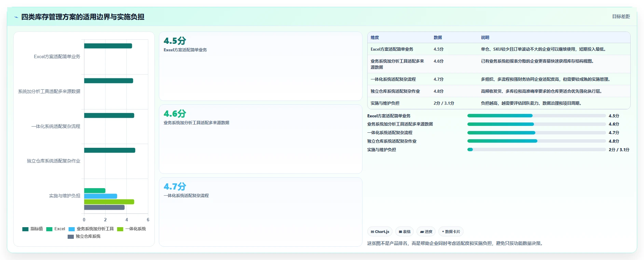Click the Chart.js tag button
The image size is (644, 260).
tap(380, 232)
